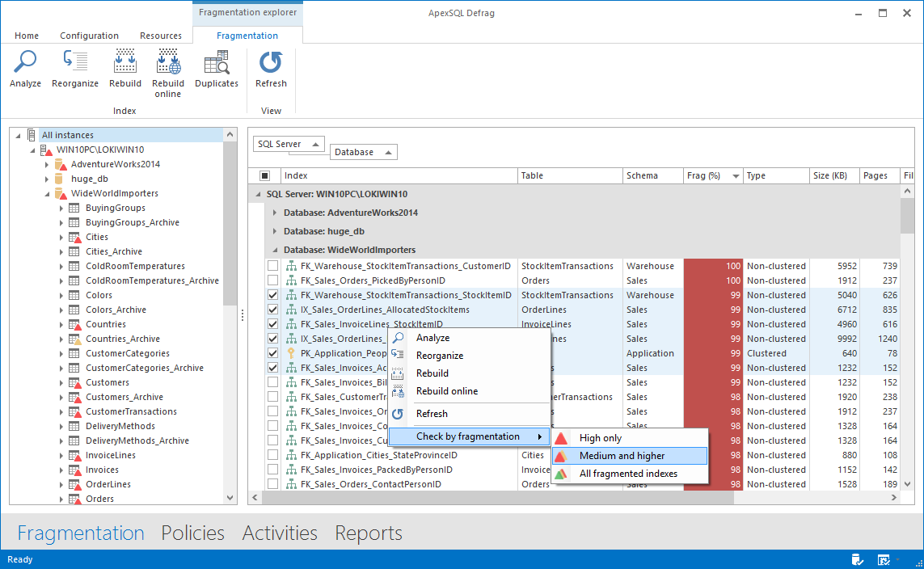924x569 pixels.
Task: Choose Medium and higher from the submenu
Action: point(621,455)
